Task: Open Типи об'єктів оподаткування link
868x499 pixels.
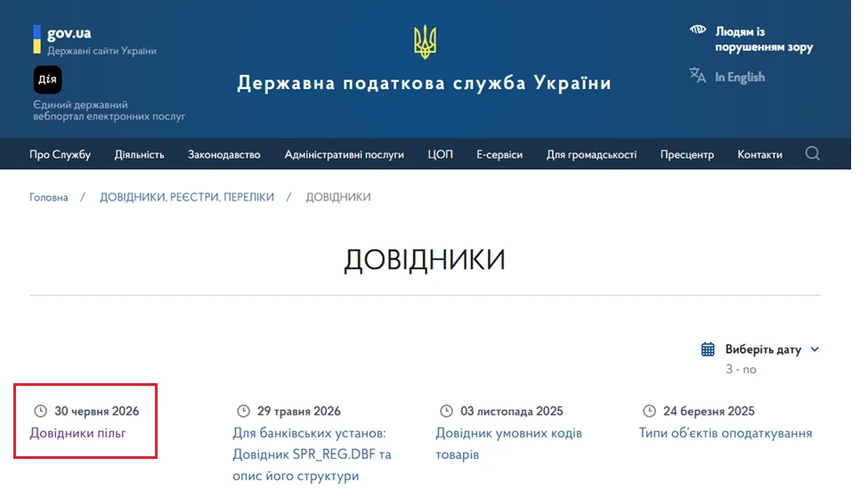Action: tap(726, 432)
